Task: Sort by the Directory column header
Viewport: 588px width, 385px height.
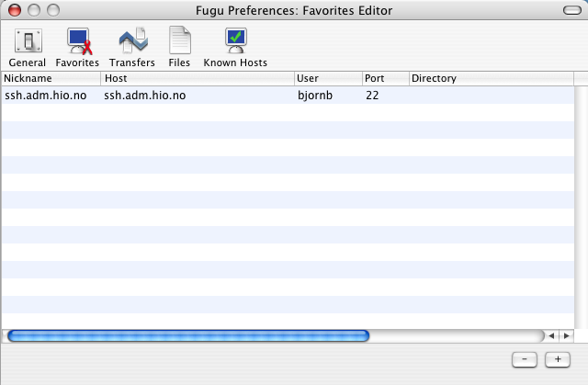Action: click(492, 78)
